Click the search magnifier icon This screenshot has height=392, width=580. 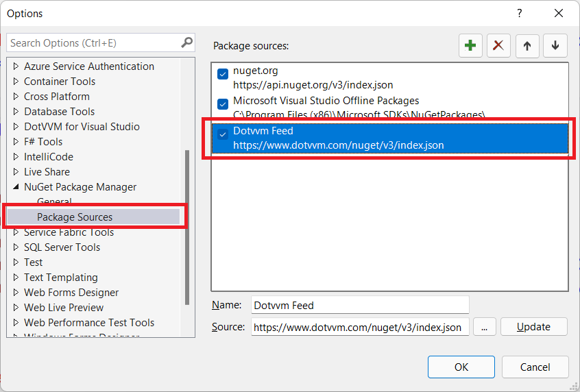pos(186,42)
